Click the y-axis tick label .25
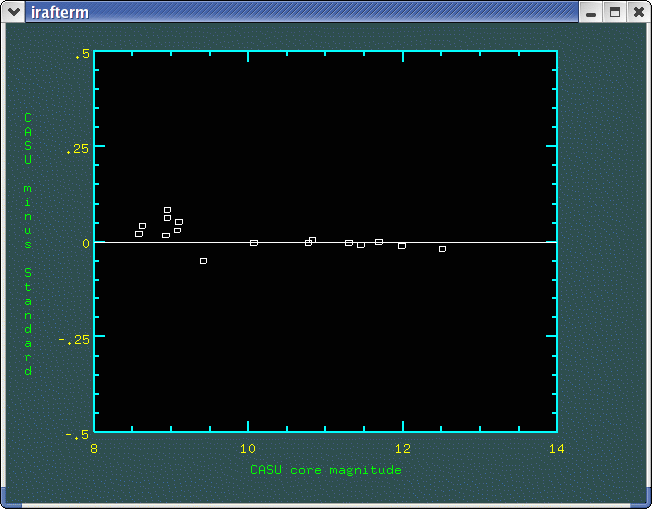 [x=76, y=150]
